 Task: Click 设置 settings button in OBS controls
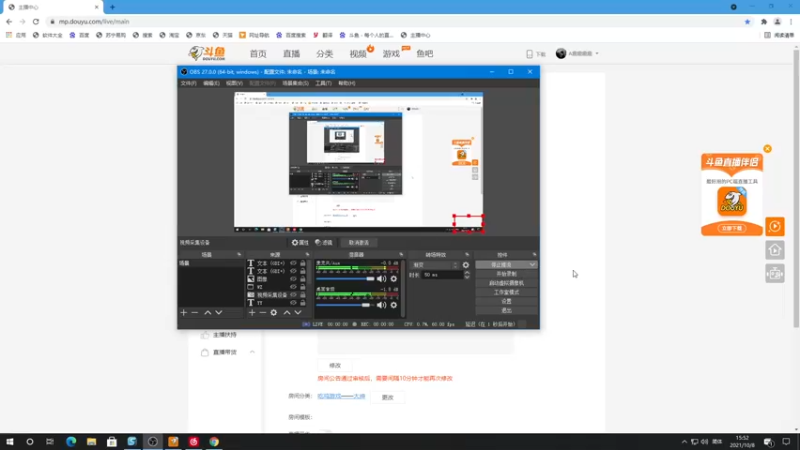[506, 302]
